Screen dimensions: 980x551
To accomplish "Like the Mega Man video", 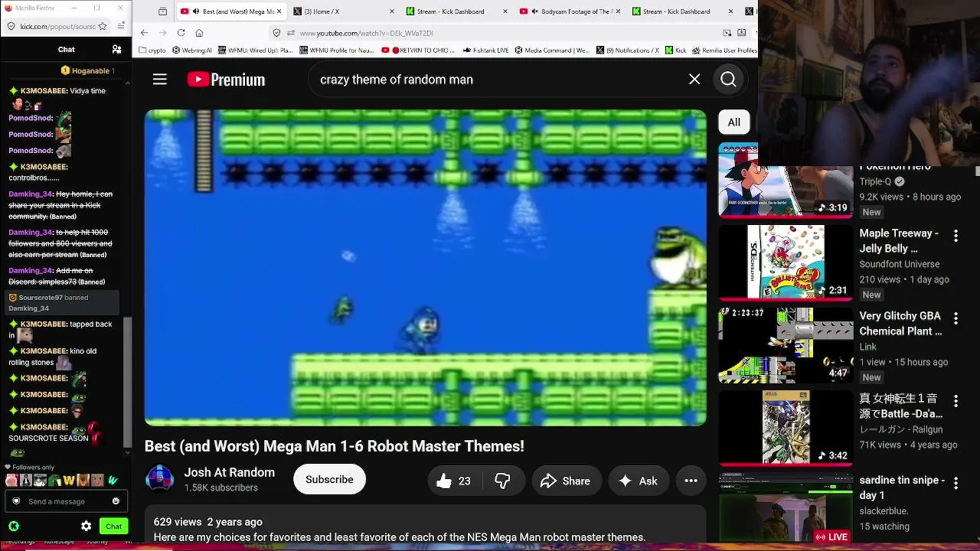I will click(x=453, y=481).
